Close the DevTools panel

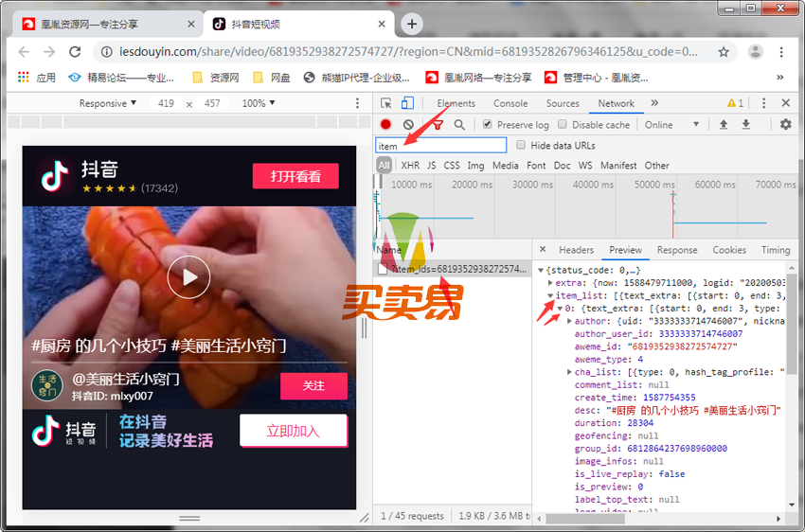click(x=785, y=103)
